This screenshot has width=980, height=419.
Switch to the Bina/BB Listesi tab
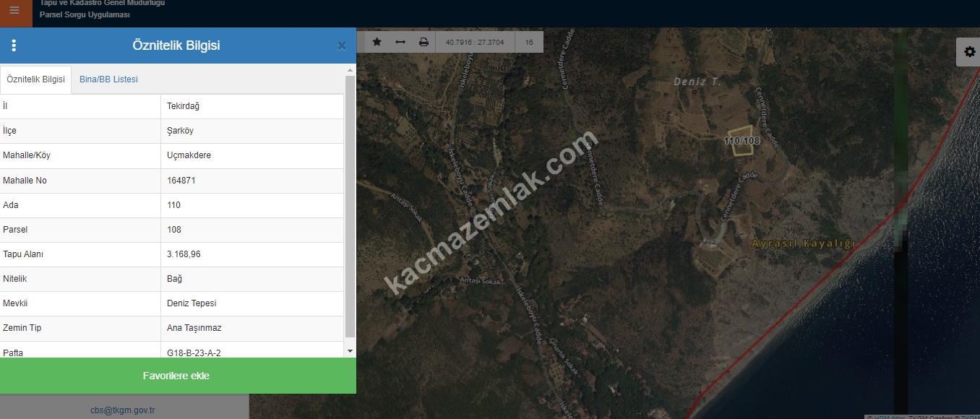point(108,79)
